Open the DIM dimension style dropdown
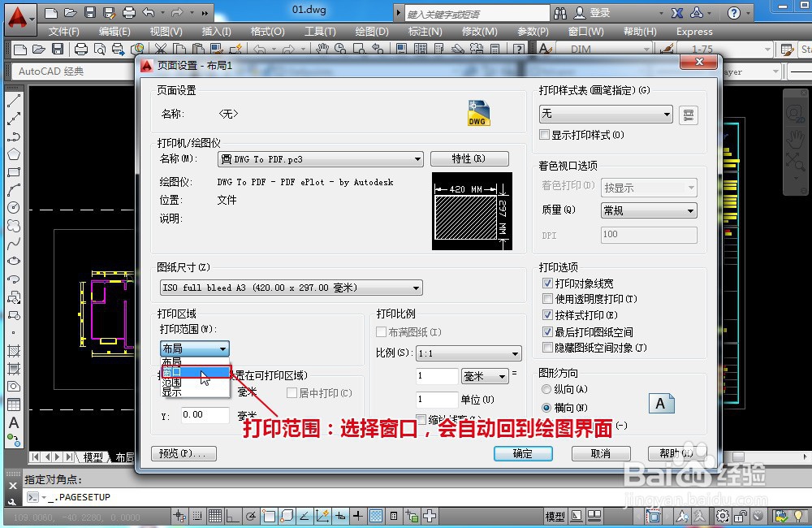 point(604,50)
